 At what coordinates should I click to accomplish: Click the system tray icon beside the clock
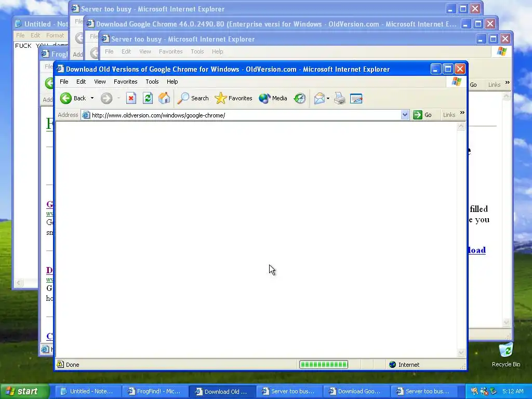click(x=493, y=391)
